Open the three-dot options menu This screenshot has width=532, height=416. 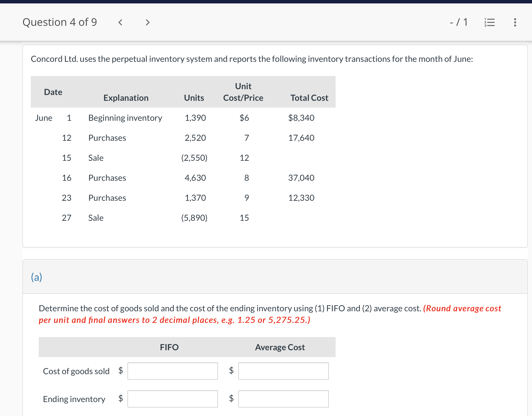[515, 22]
